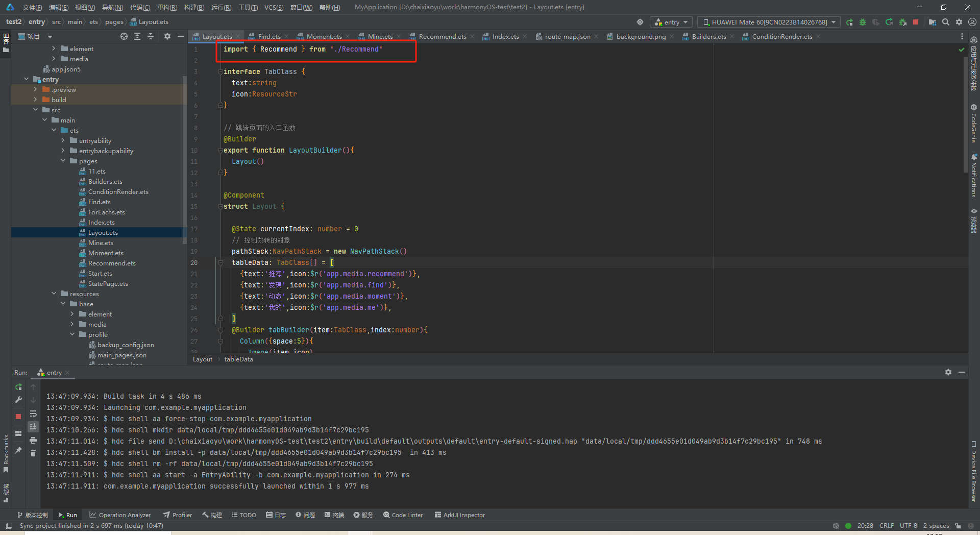
Task: Open the 构建(B) menu
Action: [x=194, y=7]
